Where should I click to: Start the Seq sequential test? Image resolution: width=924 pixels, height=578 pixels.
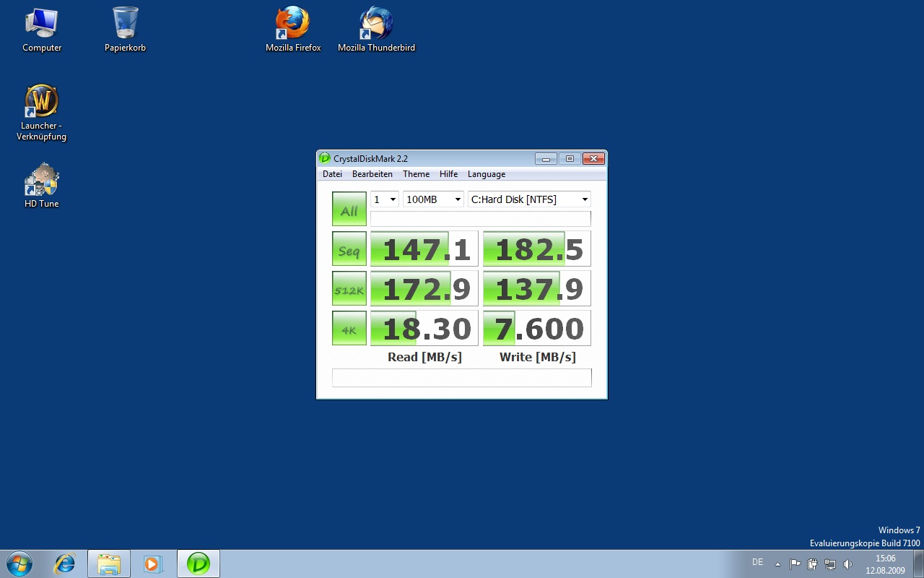click(x=349, y=249)
